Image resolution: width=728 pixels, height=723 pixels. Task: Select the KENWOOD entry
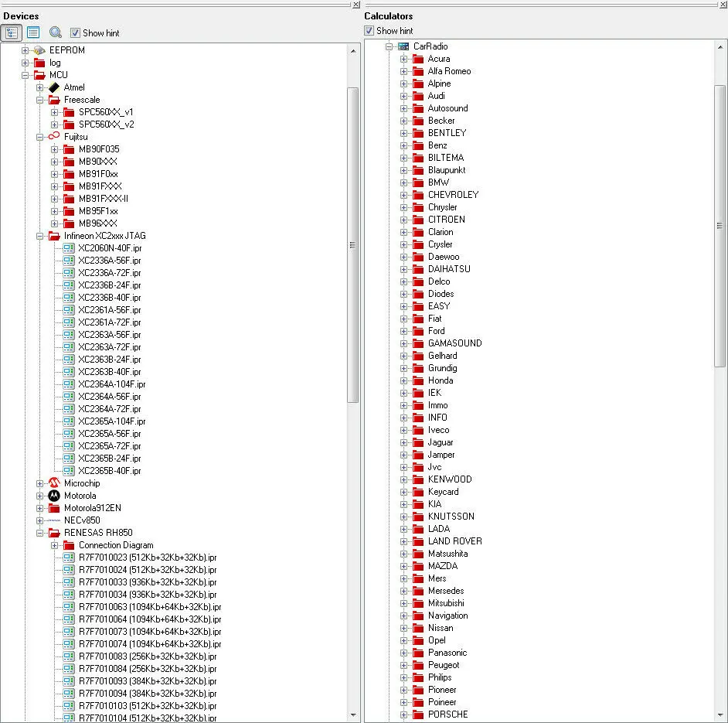pyautogui.click(x=450, y=479)
